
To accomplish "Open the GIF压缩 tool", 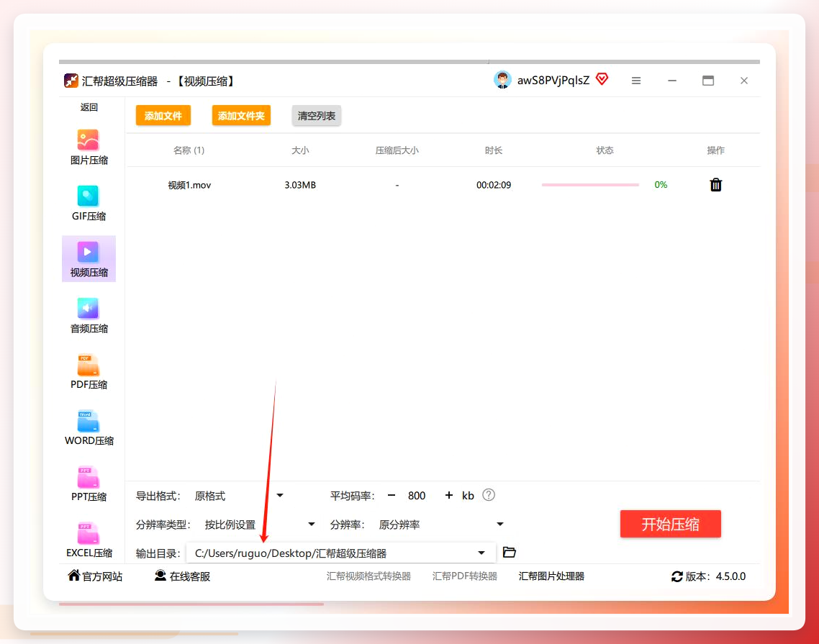I will tap(89, 203).
